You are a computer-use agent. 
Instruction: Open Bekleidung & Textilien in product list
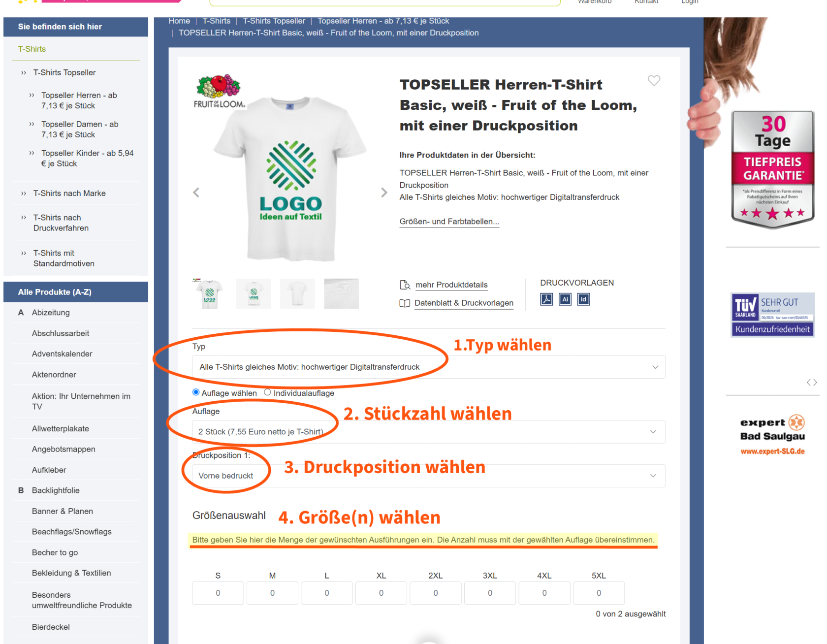pyautogui.click(x=71, y=573)
